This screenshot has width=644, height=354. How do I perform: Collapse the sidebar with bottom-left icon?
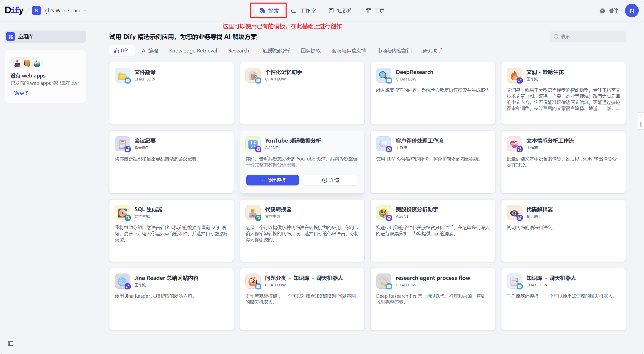pyautogui.click(x=11, y=343)
